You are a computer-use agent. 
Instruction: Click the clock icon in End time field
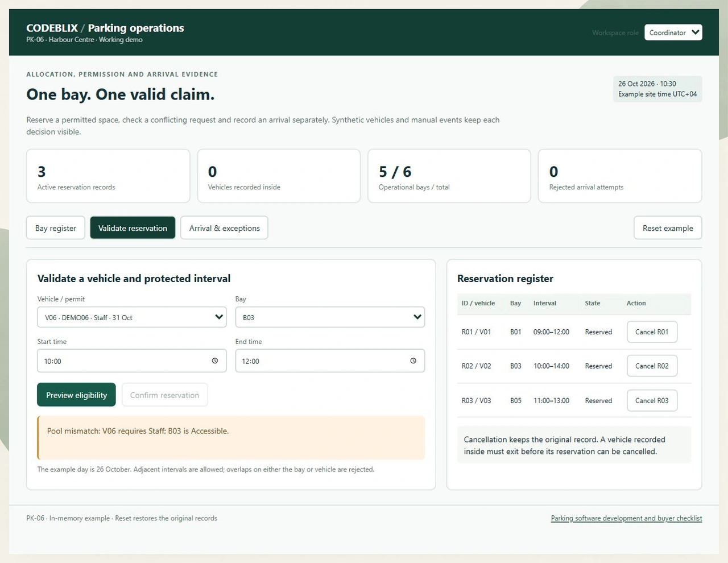pos(413,361)
